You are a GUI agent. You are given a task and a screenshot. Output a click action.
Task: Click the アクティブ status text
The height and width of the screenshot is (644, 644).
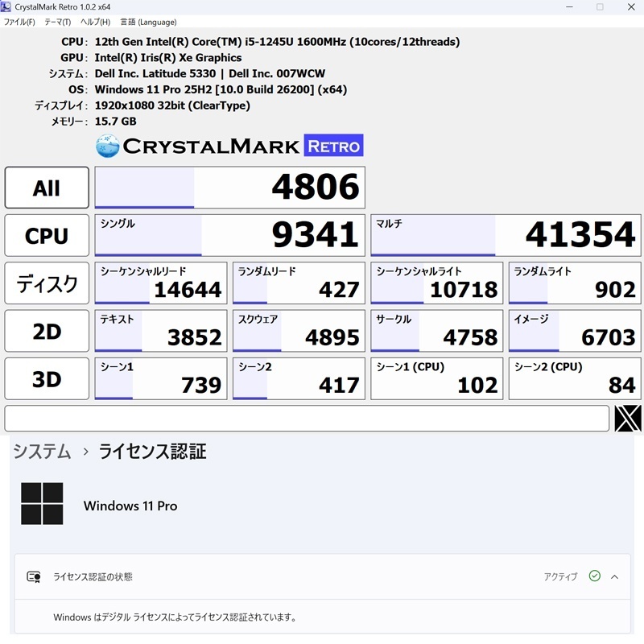[x=560, y=576]
